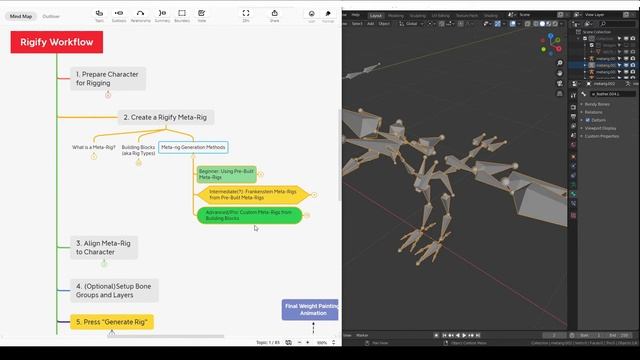Click the zoom out minus button in XMind
The image size is (640, 360).
click(300, 342)
